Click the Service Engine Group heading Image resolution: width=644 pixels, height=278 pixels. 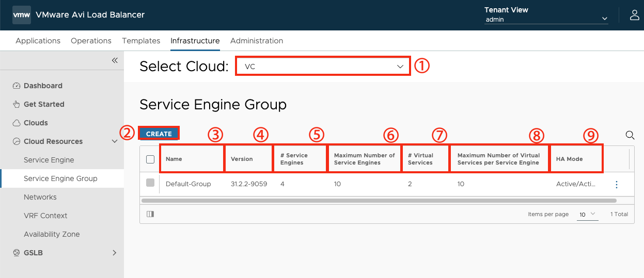pos(213,105)
